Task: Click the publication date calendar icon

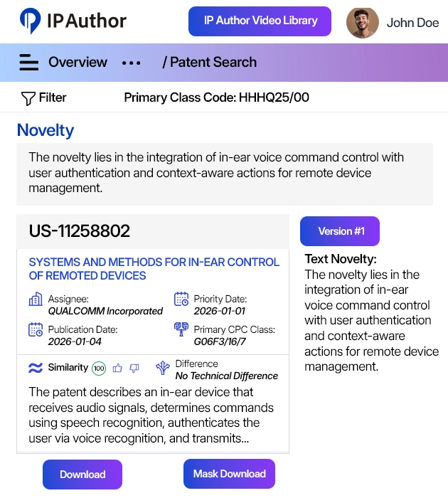Action: [36, 330]
